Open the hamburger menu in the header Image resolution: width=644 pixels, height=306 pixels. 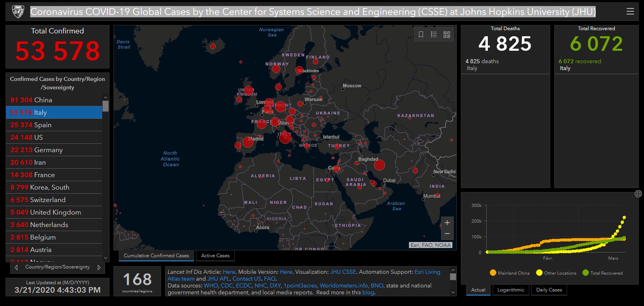point(630,12)
